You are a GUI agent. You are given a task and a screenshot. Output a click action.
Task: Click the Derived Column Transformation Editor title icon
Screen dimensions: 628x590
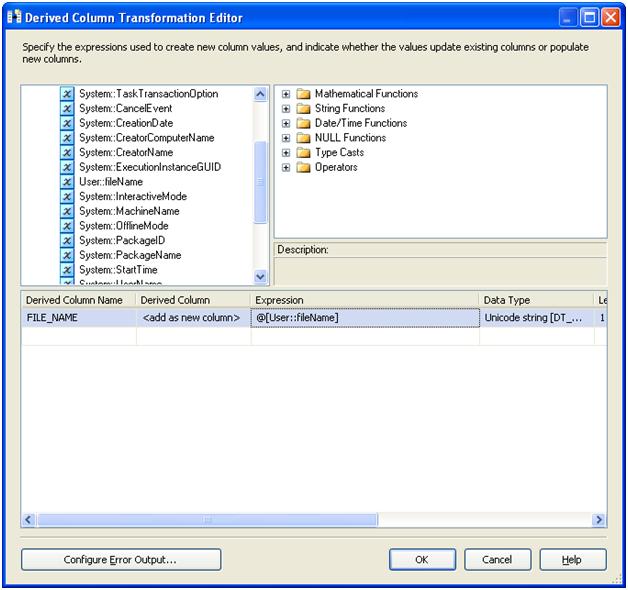[x=14, y=17]
